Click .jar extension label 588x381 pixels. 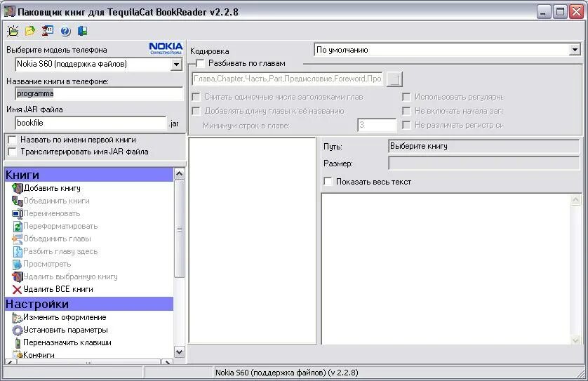click(x=173, y=123)
